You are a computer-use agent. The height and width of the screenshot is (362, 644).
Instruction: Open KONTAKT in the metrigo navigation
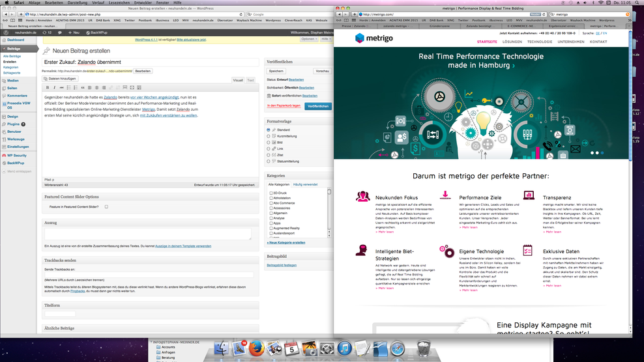[598, 42]
